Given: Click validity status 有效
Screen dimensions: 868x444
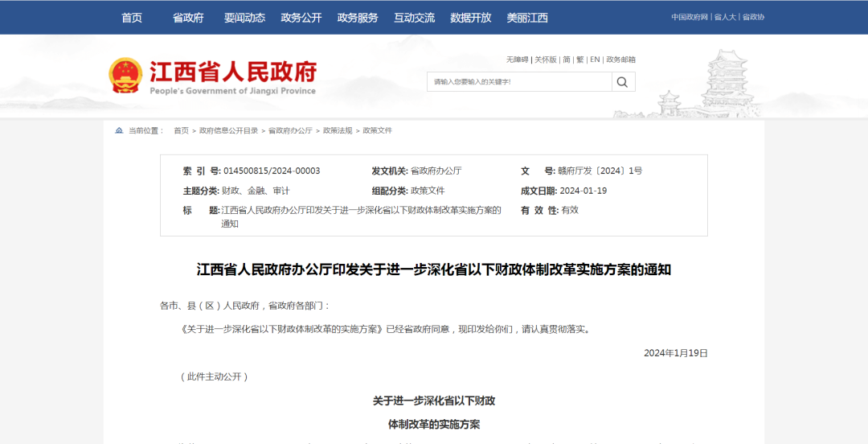Looking at the screenshot, I should click(x=570, y=210).
